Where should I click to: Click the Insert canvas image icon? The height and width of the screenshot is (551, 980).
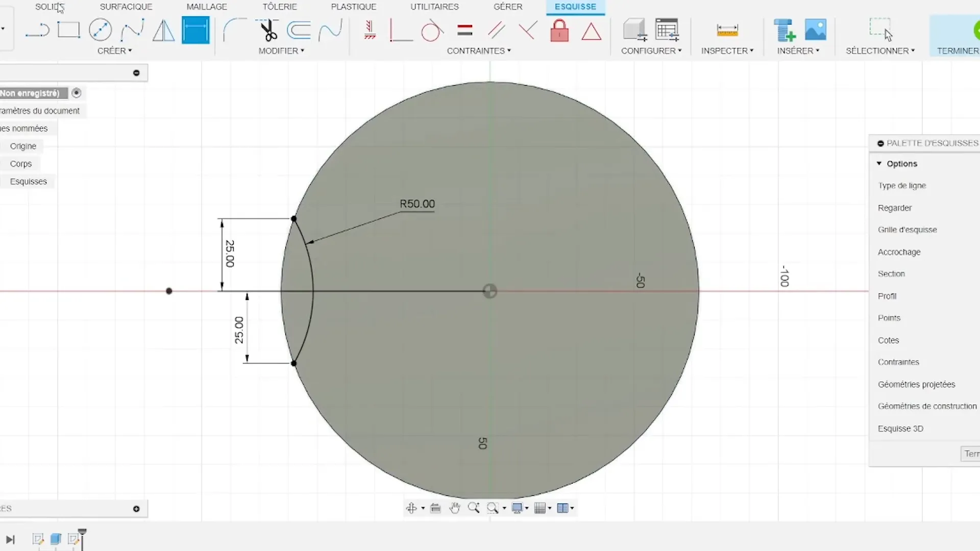[816, 30]
